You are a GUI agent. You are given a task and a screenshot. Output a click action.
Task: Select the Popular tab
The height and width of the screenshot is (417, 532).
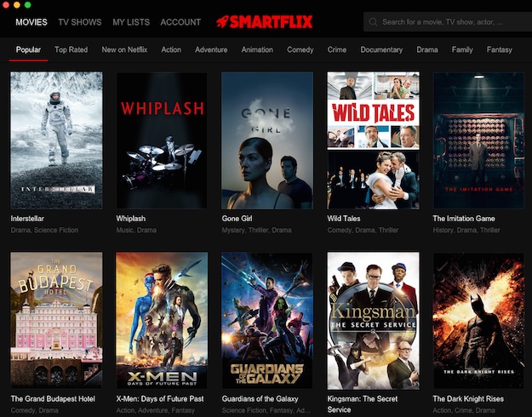pyautogui.click(x=28, y=50)
